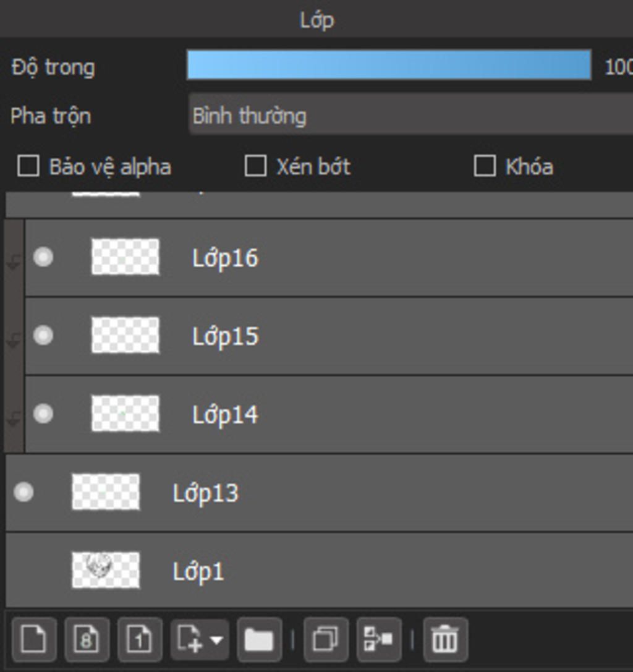Click the new layer icon
The height and width of the screenshot is (672, 633).
34,639
